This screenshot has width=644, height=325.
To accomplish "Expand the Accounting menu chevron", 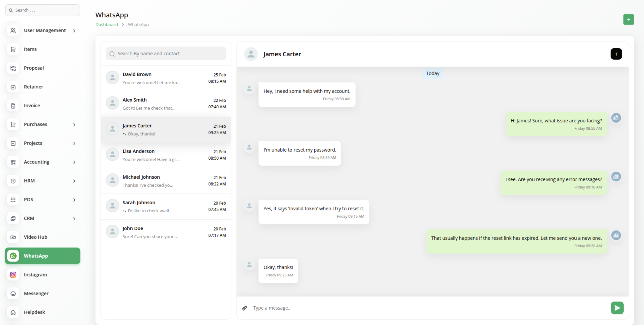I will coord(74,162).
